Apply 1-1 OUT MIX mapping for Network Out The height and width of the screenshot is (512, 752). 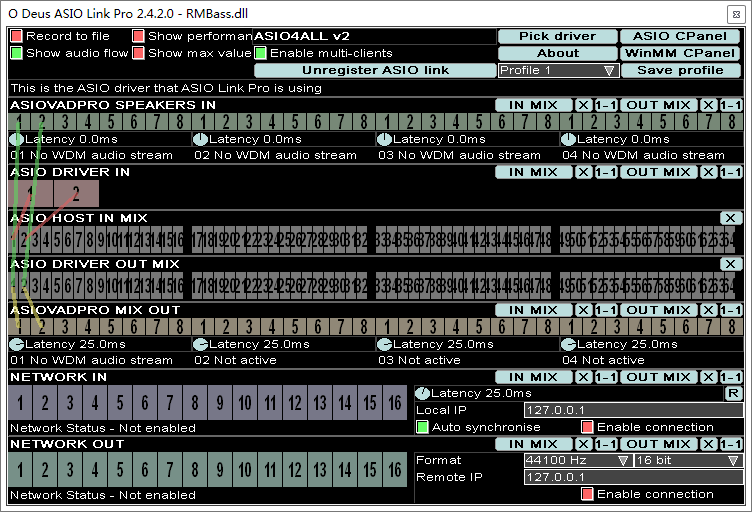731,444
